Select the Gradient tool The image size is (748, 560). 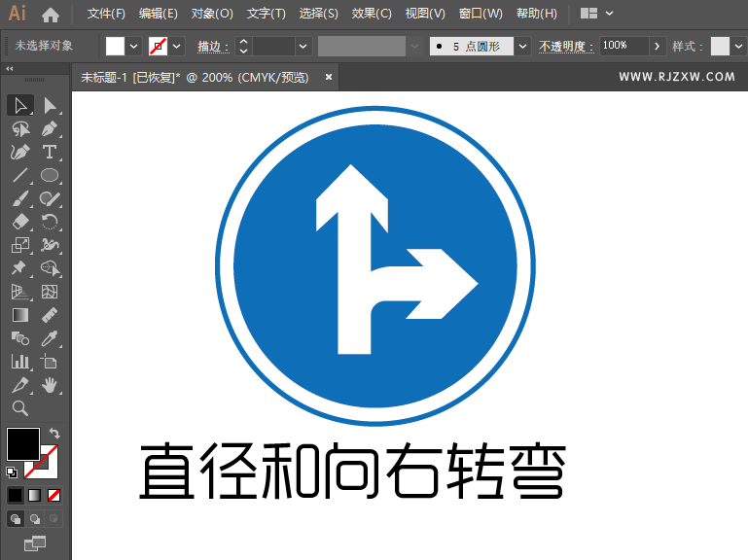20,315
